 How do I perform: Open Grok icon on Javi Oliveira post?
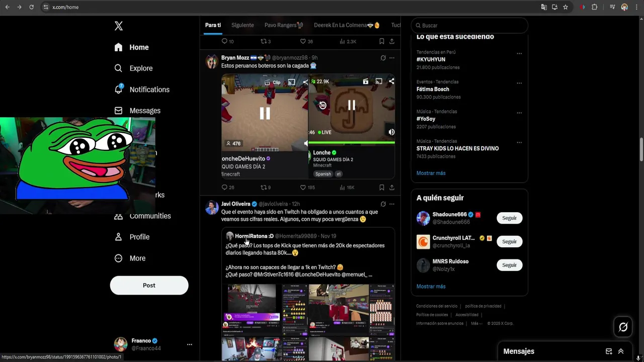point(383,204)
